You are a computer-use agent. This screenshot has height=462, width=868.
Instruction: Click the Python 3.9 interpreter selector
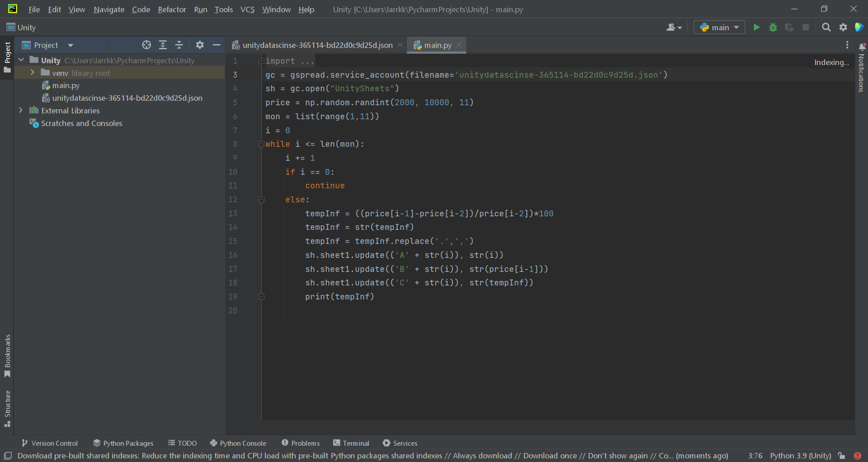(800, 456)
